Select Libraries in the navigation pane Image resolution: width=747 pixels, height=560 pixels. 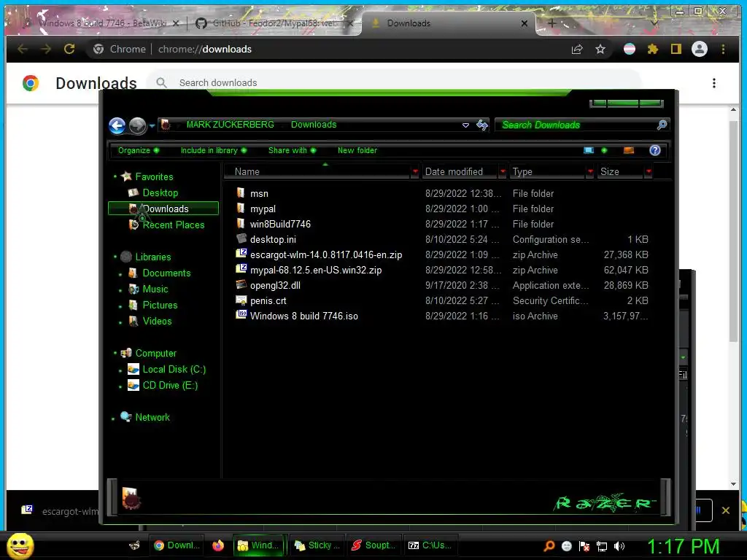153,257
